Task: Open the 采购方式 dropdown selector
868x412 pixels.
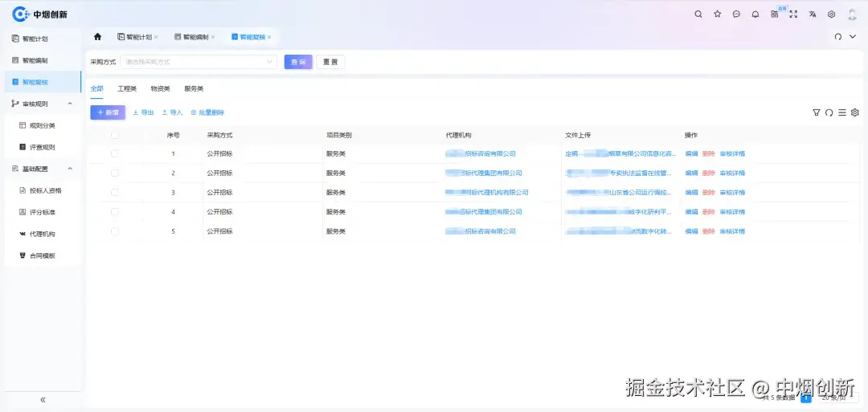Action: click(x=199, y=62)
